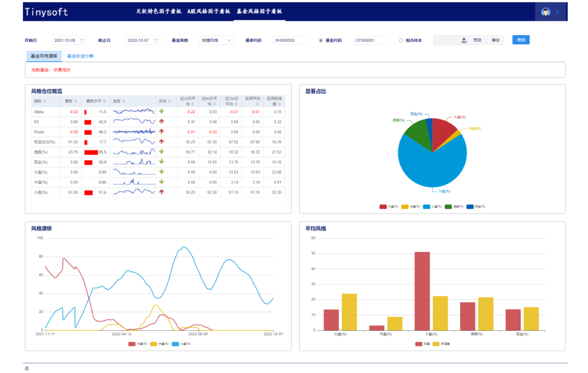Viewport: 588px width, 373px height.
Task: Click the 清空 button
Action: pos(495,41)
